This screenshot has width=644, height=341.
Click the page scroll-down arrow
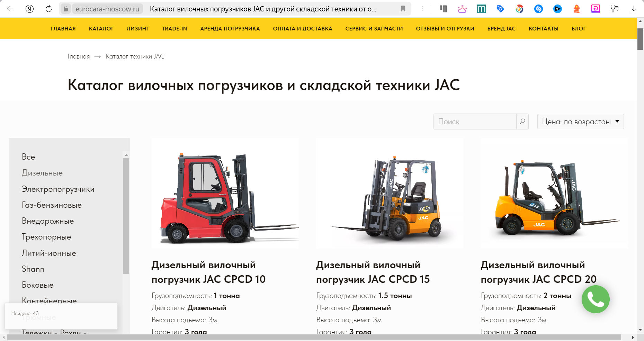pyautogui.click(x=640, y=330)
